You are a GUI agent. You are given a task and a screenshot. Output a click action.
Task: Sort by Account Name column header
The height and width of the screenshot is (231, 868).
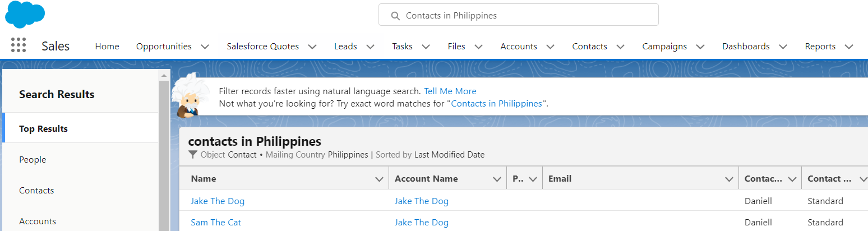tap(426, 178)
